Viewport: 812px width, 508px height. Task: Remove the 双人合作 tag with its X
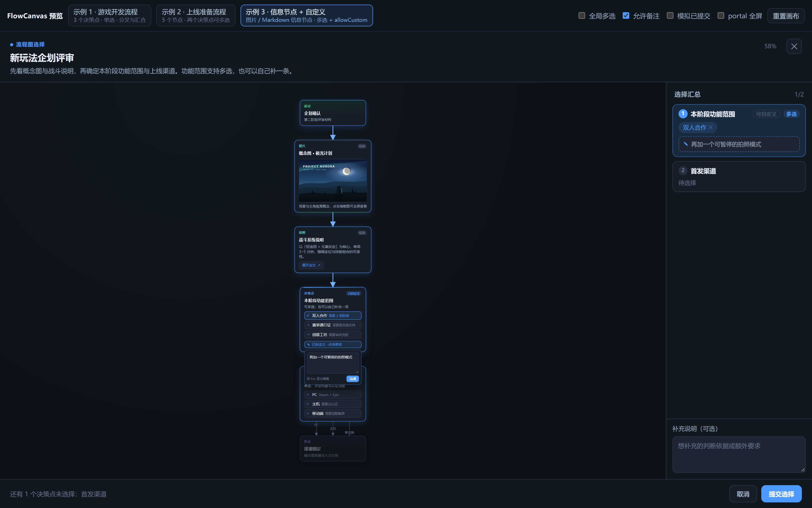[710, 127]
